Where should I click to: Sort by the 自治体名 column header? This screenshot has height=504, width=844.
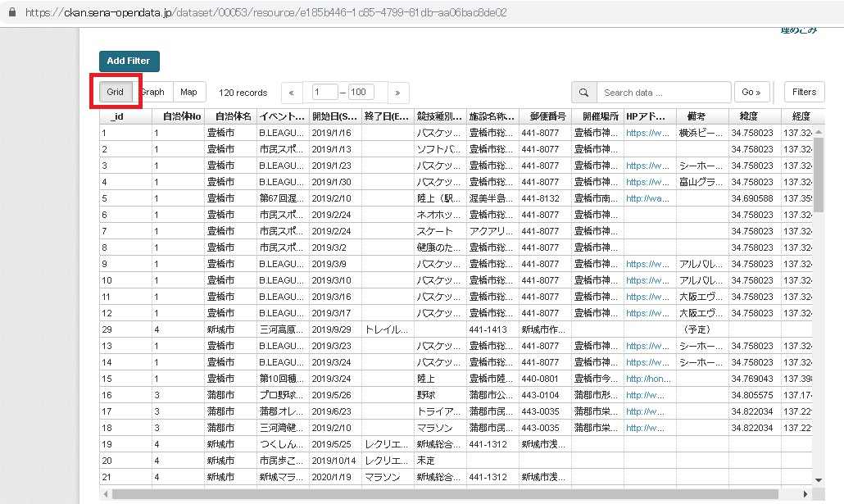[x=229, y=116]
